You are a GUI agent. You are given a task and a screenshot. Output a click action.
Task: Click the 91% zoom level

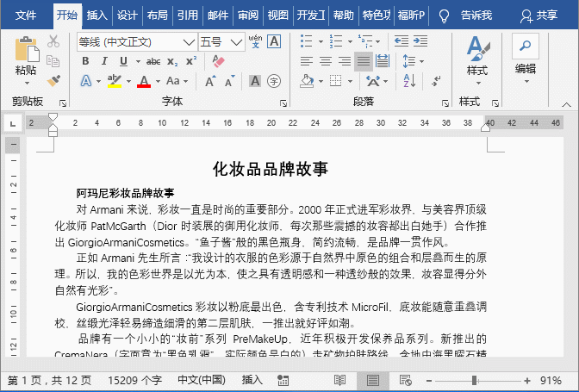[x=551, y=380]
